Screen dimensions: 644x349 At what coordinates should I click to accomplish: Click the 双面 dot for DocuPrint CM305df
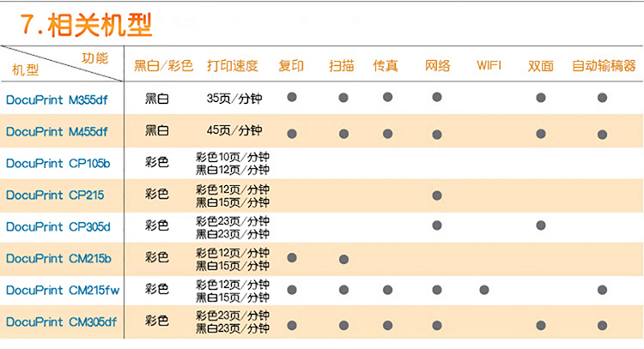click(x=541, y=325)
